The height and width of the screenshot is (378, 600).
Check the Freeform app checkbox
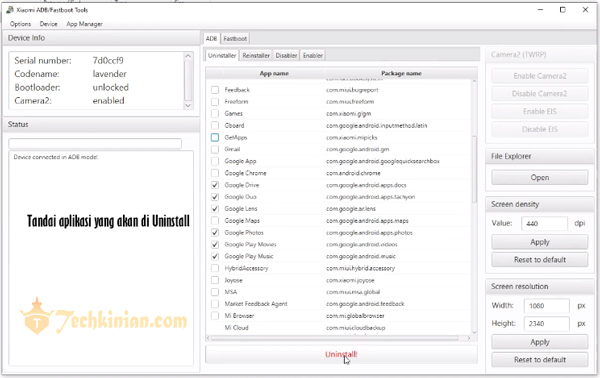215,102
